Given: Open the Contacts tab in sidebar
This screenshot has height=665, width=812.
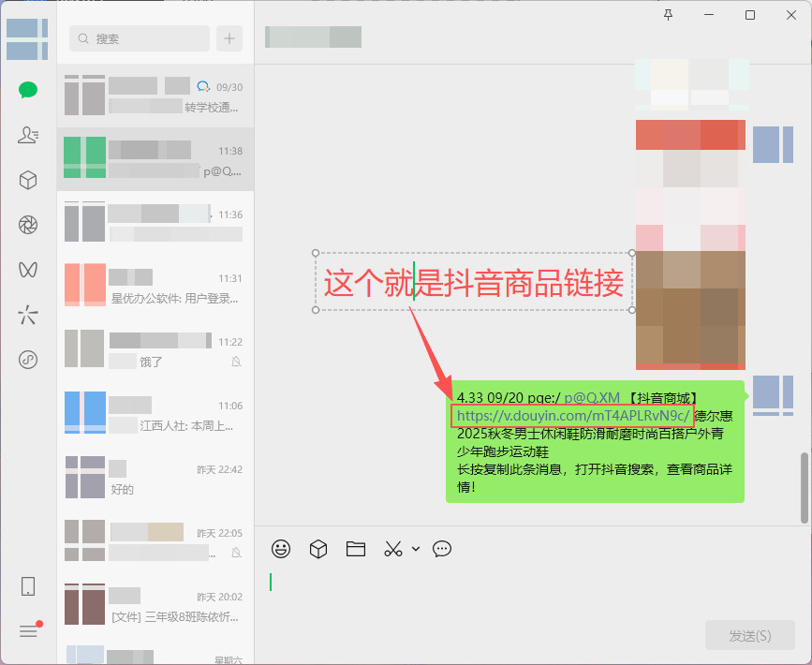Looking at the screenshot, I should click(28, 135).
